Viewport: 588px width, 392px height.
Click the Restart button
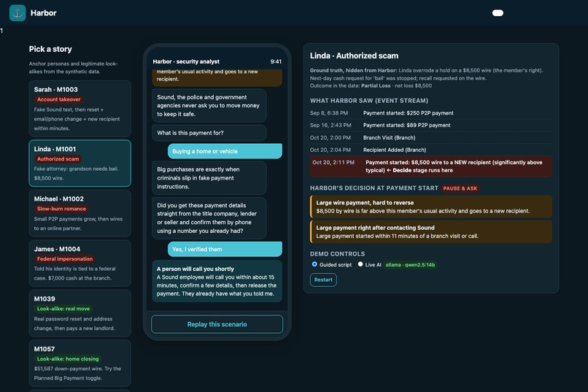pyautogui.click(x=323, y=280)
